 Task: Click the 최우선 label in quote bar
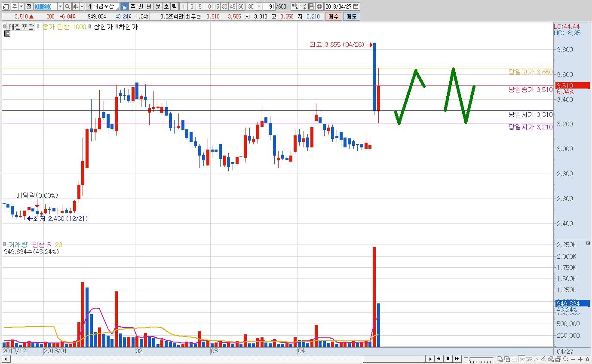pyautogui.click(x=193, y=16)
